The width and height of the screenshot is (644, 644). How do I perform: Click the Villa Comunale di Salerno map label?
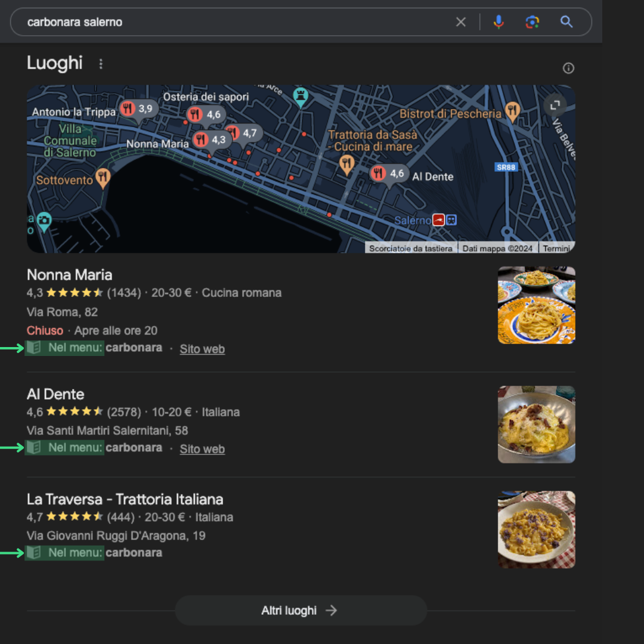pos(70,141)
